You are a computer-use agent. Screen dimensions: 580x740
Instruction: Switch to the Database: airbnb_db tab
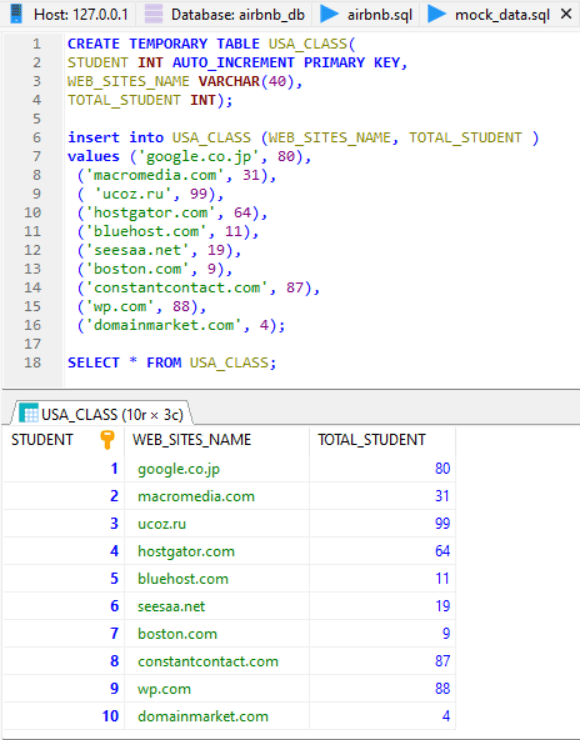(x=225, y=14)
